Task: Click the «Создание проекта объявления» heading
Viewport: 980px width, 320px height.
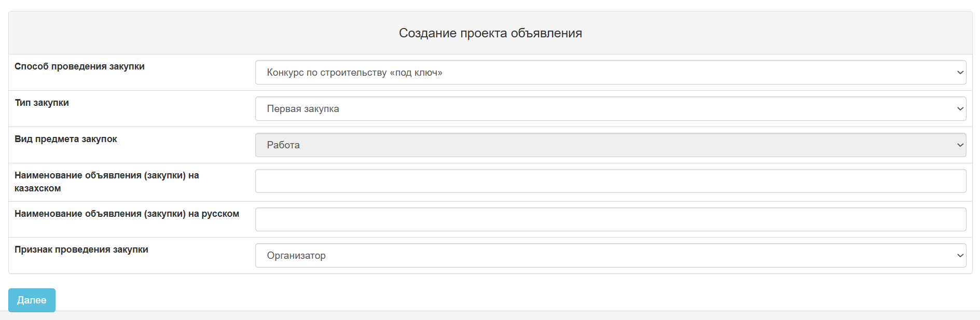Action: pos(490,33)
